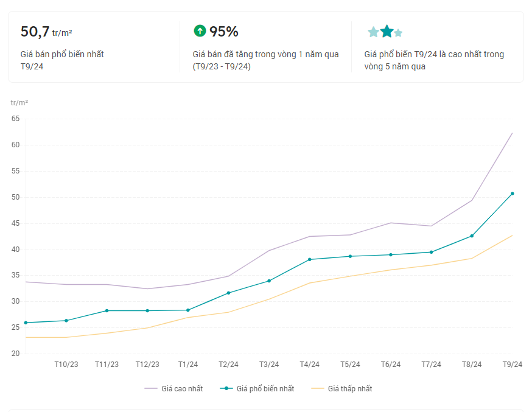Screen dimensions: 532x412
Task: Select the teal data point above T12/23
Action: pyautogui.click(x=147, y=310)
